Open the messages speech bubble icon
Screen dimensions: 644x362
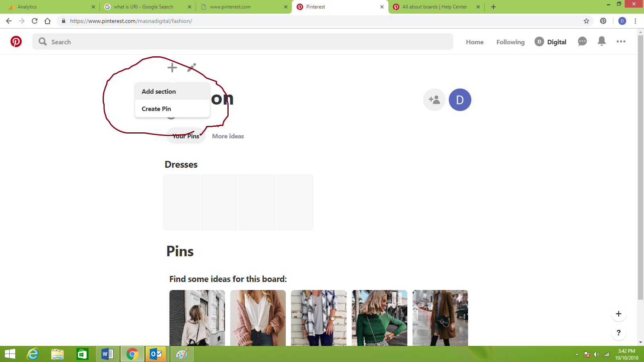pyautogui.click(x=582, y=41)
